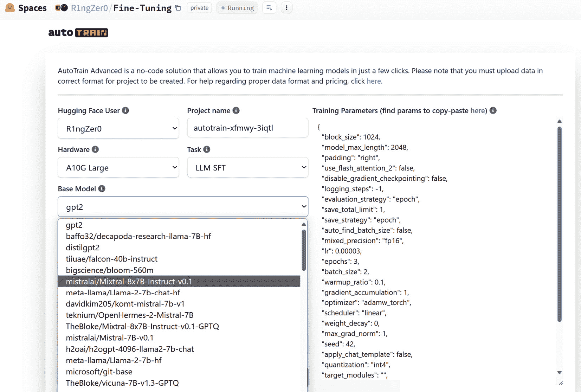
Task: Collapse the Base Model gpt2 dropdown
Action: 183,207
